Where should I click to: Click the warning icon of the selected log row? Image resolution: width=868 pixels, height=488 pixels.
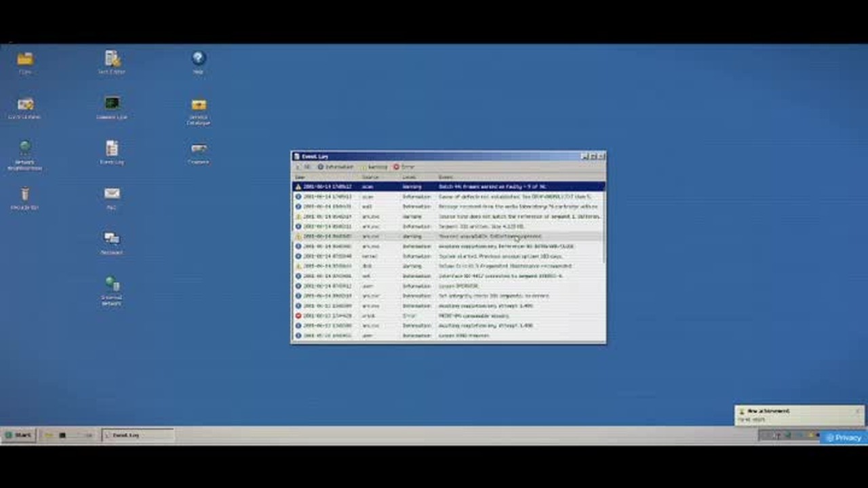[x=298, y=186]
